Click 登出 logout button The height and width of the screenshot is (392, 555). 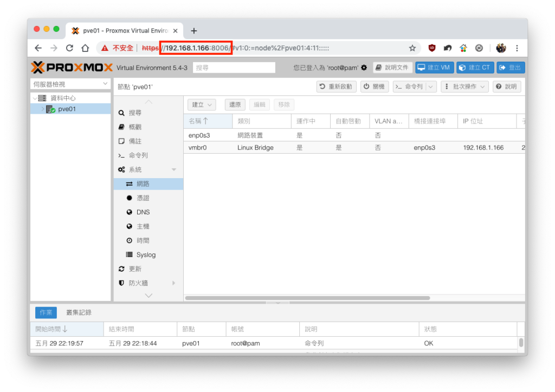[511, 68]
